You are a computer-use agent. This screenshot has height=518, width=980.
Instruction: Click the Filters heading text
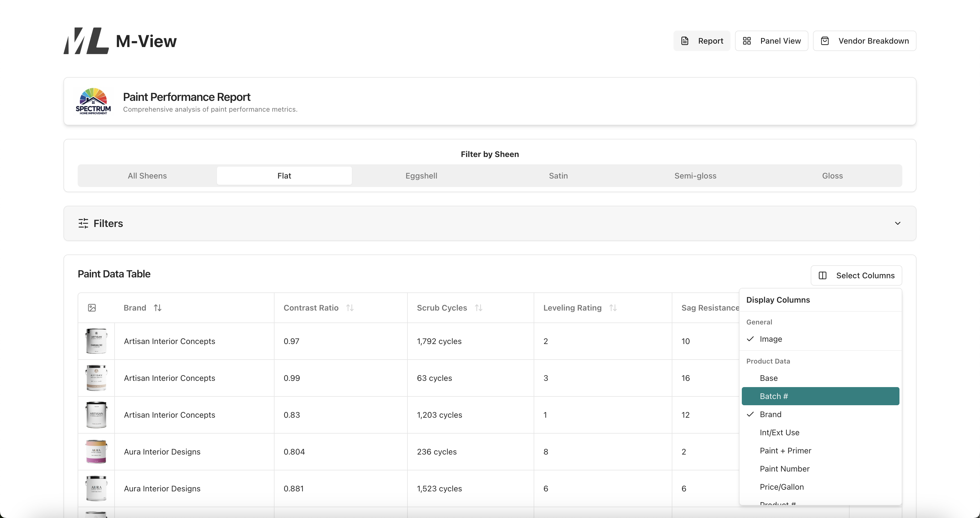point(108,223)
